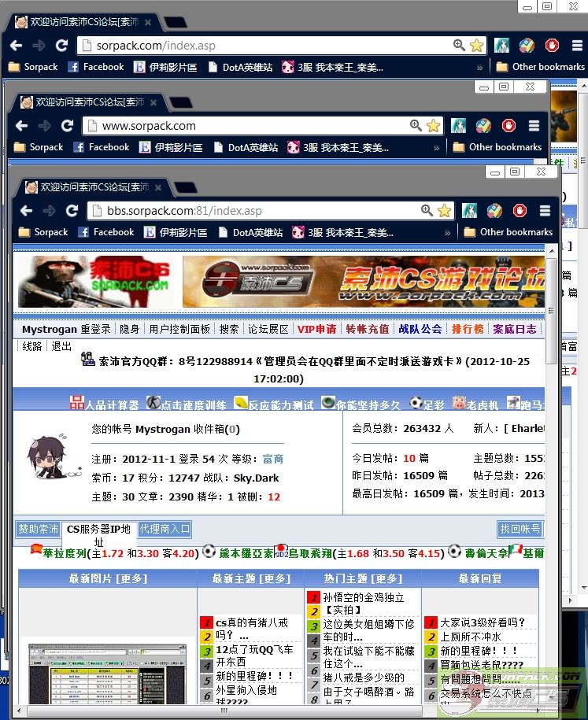Launch the 人品计算器 calculator icon
Screen dimensions: 588x720
click(x=77, y=403)
